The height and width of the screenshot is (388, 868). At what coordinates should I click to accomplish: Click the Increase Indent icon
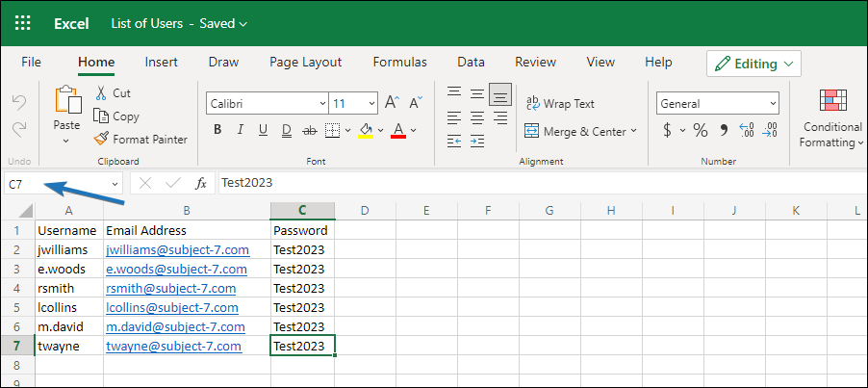(477, 142)
